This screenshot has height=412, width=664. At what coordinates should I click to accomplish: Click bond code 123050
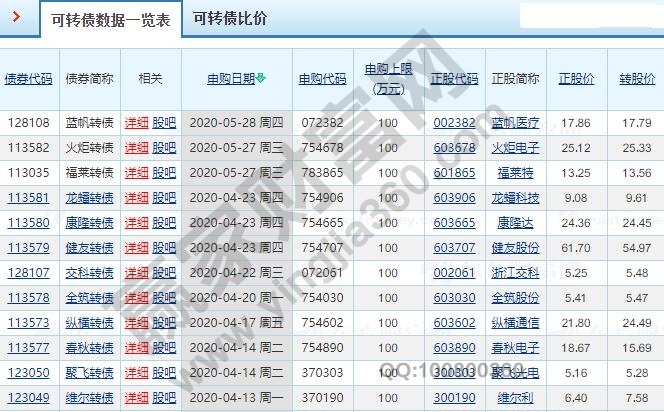(29, 373)
